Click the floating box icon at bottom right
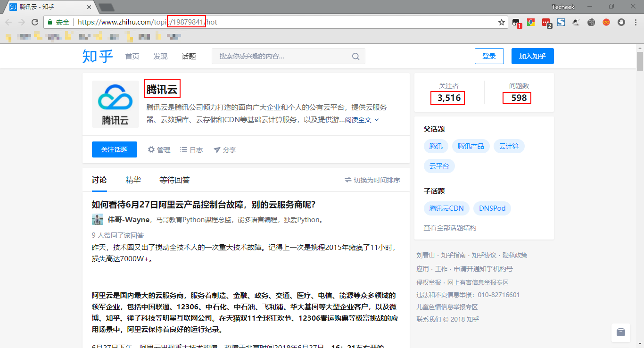Image resolution: width=644 pixels, height=348 pixels. 620,332
